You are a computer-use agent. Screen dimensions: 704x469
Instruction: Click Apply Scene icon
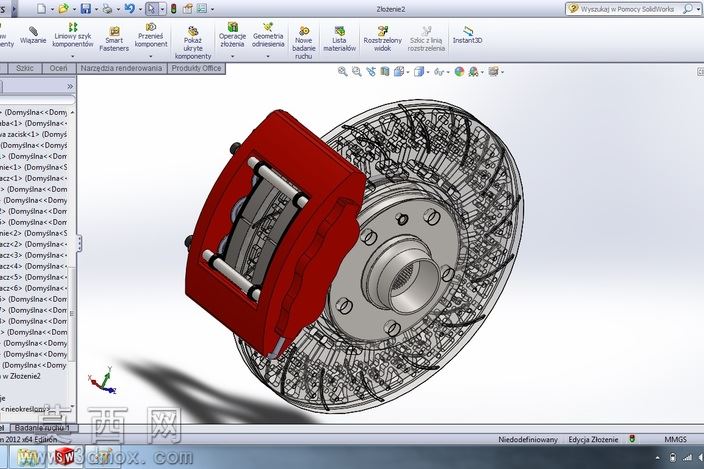tap(473, 71)
